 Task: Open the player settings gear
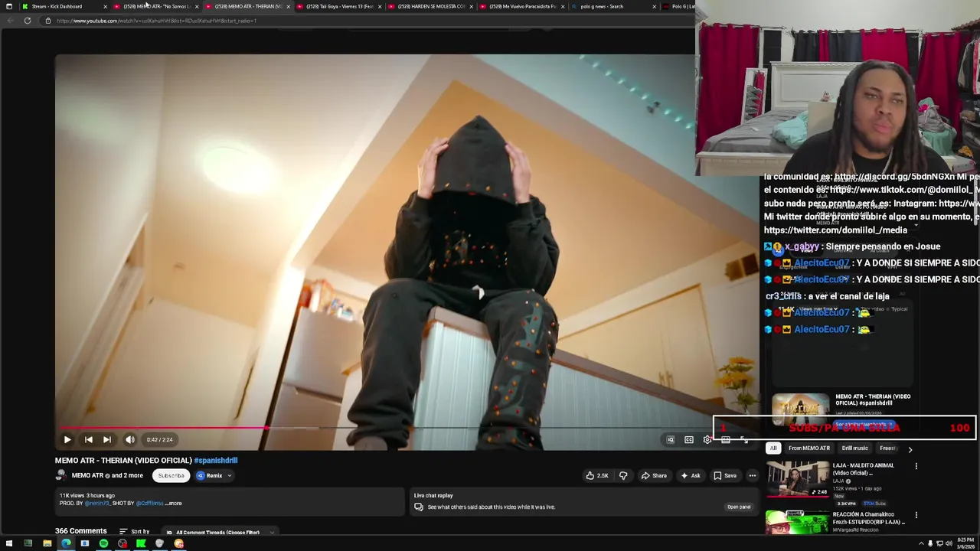(707, 439)
